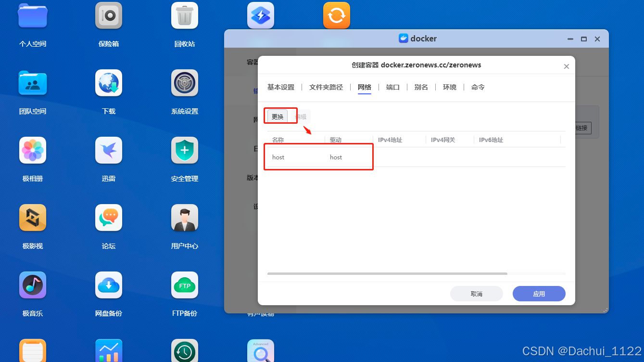Launch the 下载 download app
Viewport: 644px width, 362px height.
109,83
